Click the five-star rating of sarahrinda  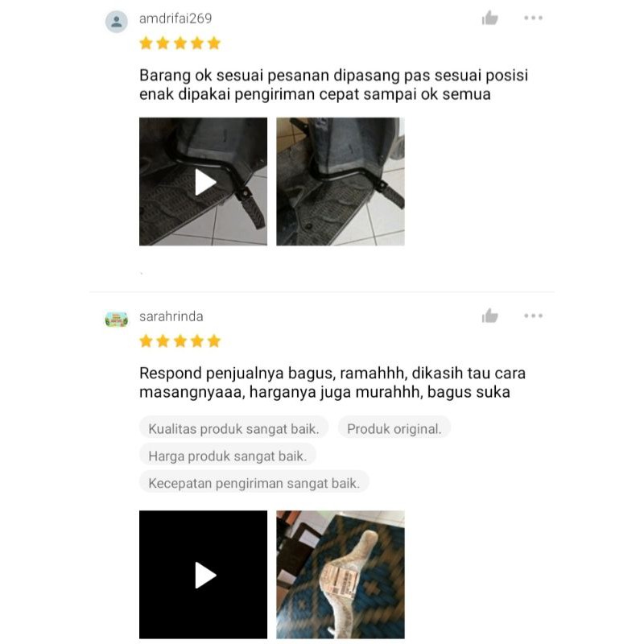coord(180,341)
